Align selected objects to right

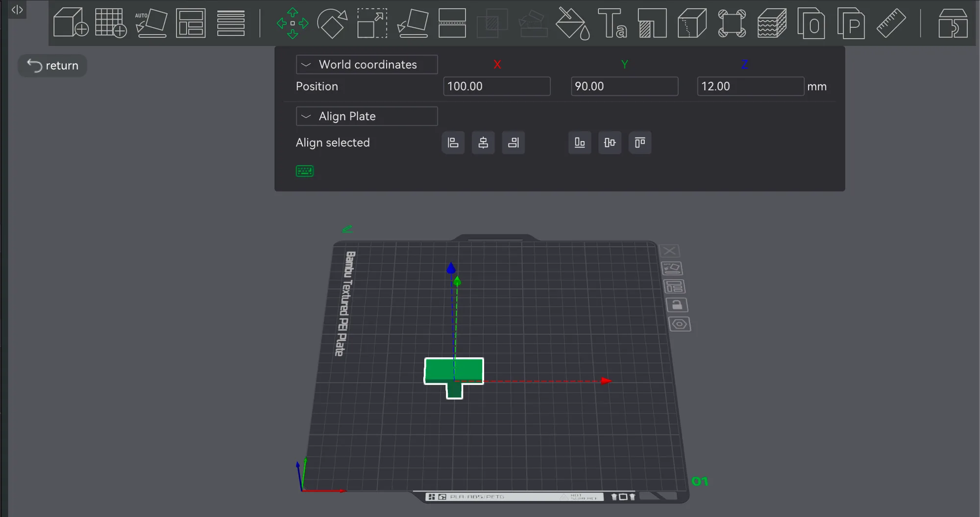[x=513, y=142]
